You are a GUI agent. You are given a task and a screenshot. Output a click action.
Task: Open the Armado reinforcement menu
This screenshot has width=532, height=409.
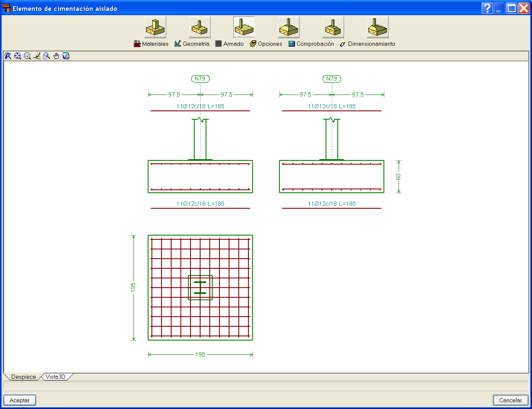point(229,44)
